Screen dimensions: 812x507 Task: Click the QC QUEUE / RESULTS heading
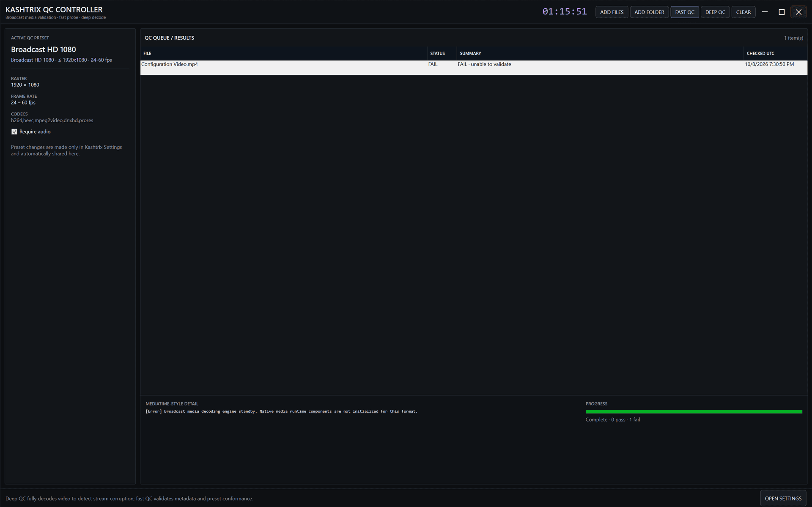pos(169,38)
